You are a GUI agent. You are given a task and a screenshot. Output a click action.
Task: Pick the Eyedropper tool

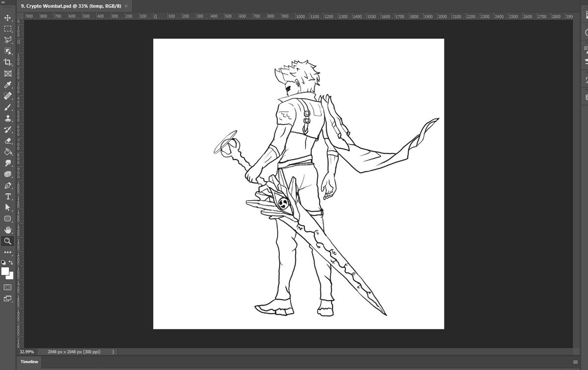7,84
